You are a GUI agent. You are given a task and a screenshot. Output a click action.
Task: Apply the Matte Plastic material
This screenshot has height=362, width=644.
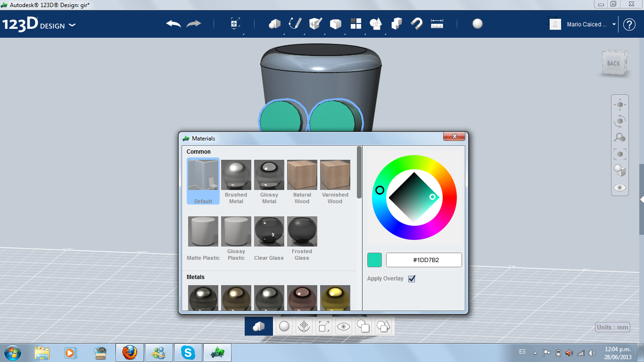point(203,238)
